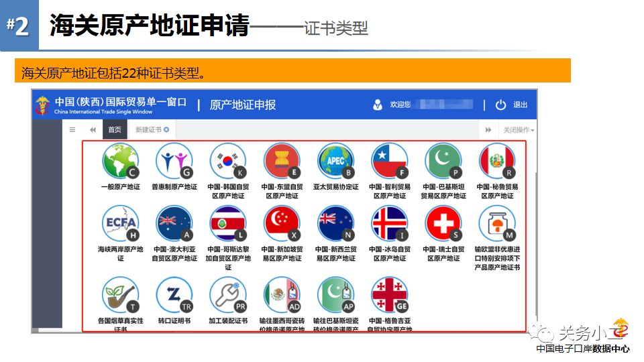Click the label 加工装配证书

coord(228,320)
